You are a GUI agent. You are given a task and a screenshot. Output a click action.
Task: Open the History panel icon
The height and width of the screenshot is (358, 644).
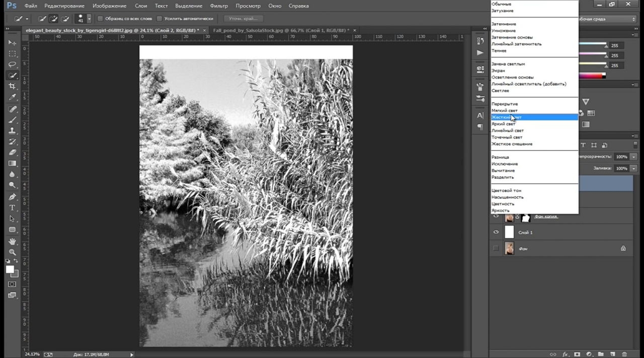click(480, 42)
